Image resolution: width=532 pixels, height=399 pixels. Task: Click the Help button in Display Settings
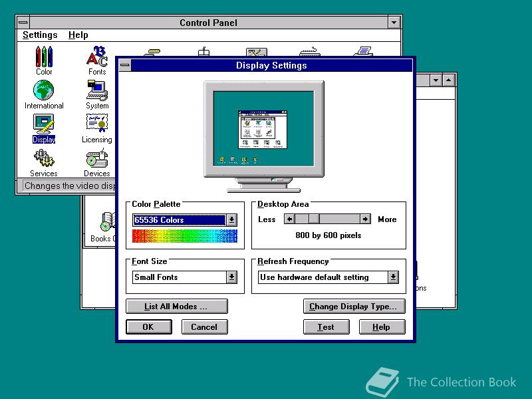[382, 327]
